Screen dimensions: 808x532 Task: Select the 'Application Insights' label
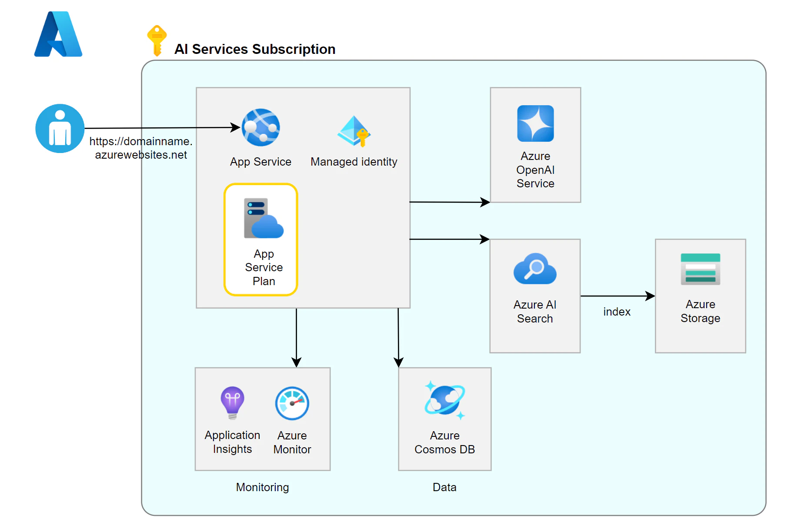coord(232,442)
